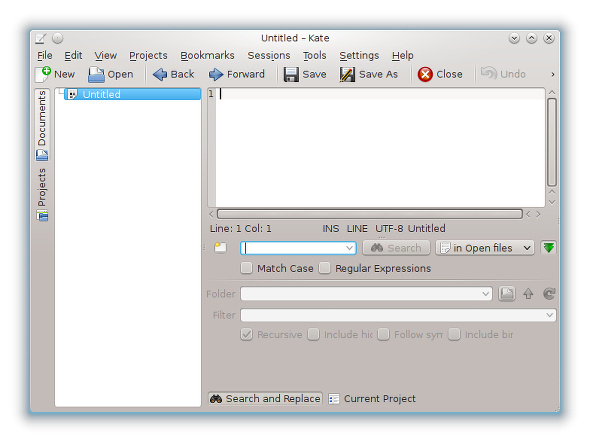Screen dimensions: 590x442
Task: Click the Open file toolbar button
Action: (x=111, y=74)
